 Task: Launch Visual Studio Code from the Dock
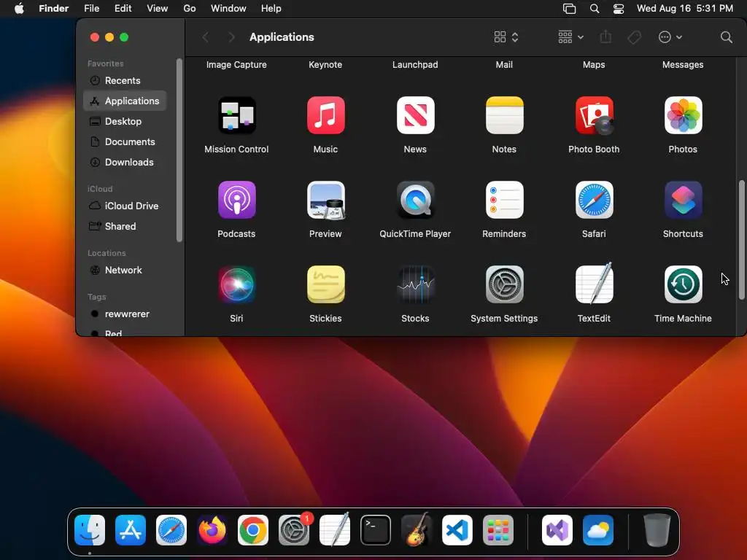click(457, 530)
